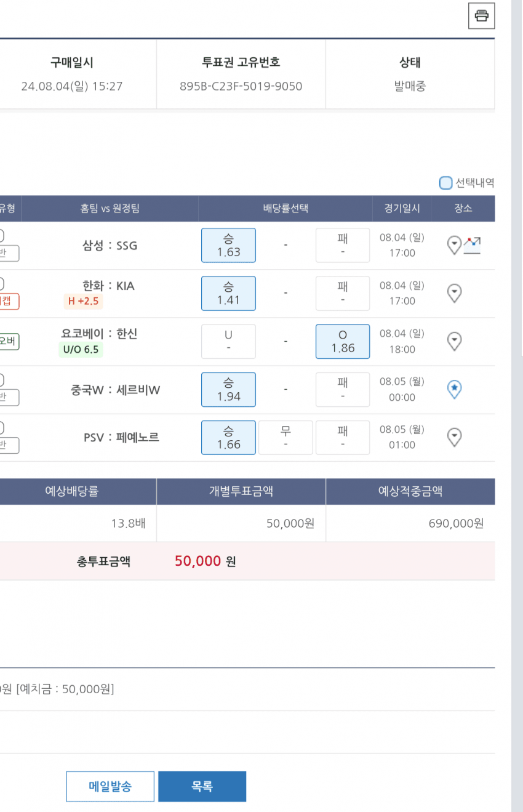Click the U/O 6.5 tag
This screenshot has width=523, height=812.
tap(79, 350)
